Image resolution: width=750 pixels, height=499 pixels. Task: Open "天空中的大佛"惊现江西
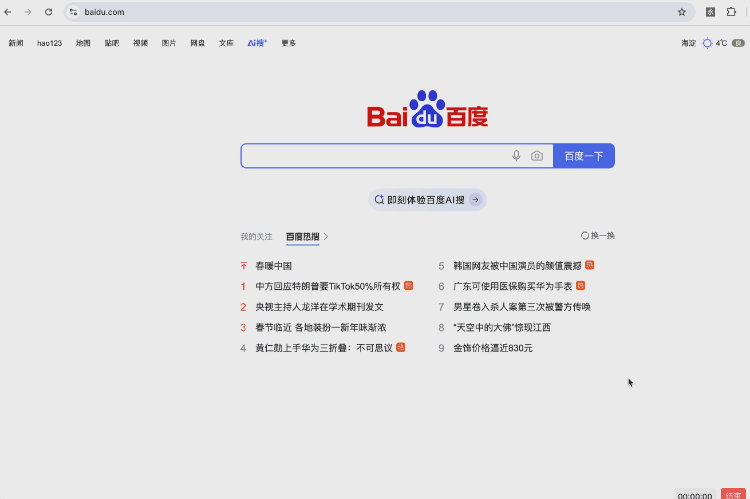[x=502, y=327]
